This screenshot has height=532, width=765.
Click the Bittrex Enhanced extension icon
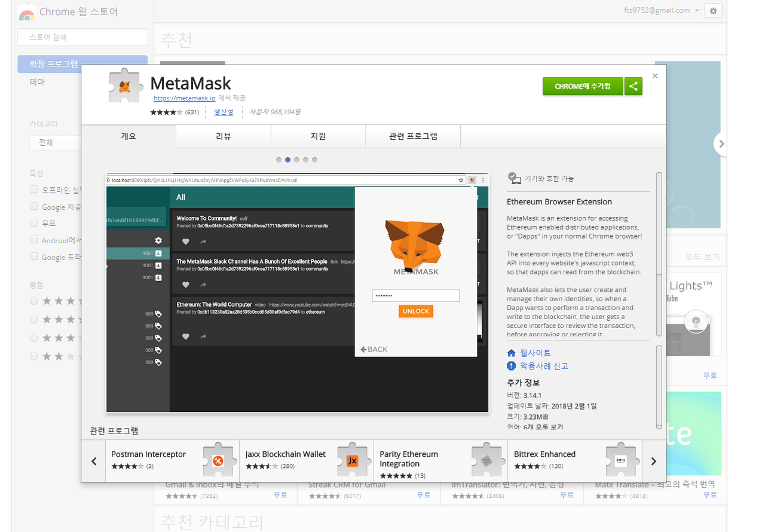coord(620,461)
